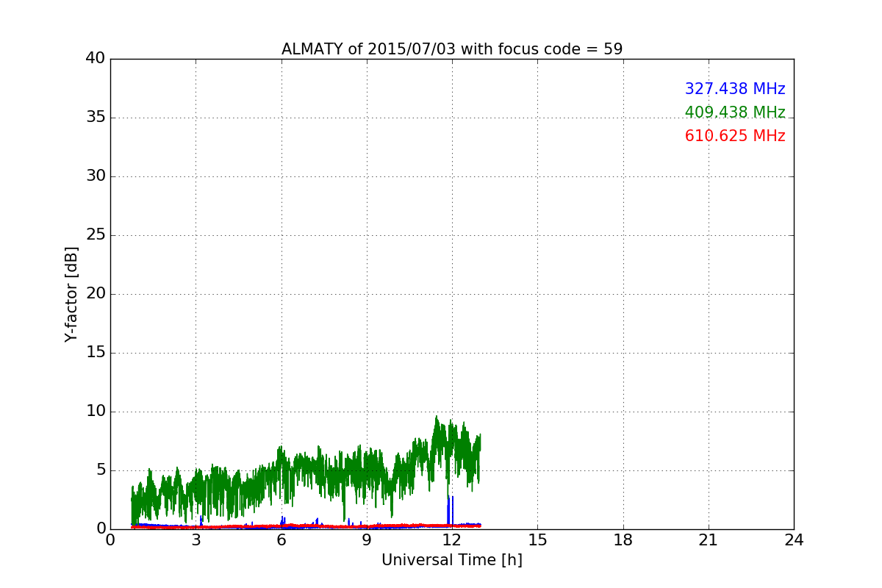Click the x-axis tick label 18
The width and height of the screenshot is (882, 588).
[623, 539]
